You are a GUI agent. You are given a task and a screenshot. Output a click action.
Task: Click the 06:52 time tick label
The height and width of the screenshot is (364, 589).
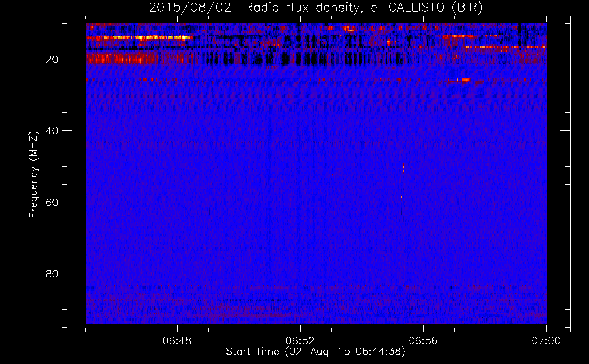(x=300, y=341)
